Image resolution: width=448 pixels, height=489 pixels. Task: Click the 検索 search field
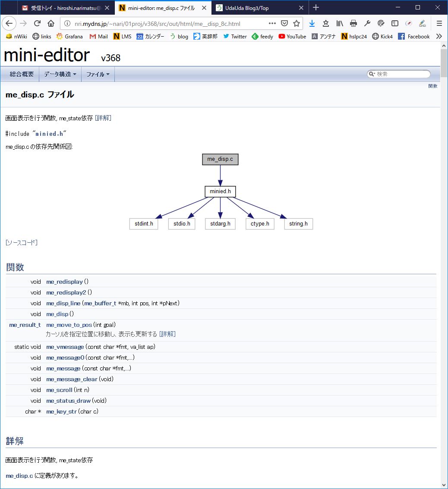tap(401, 74)
